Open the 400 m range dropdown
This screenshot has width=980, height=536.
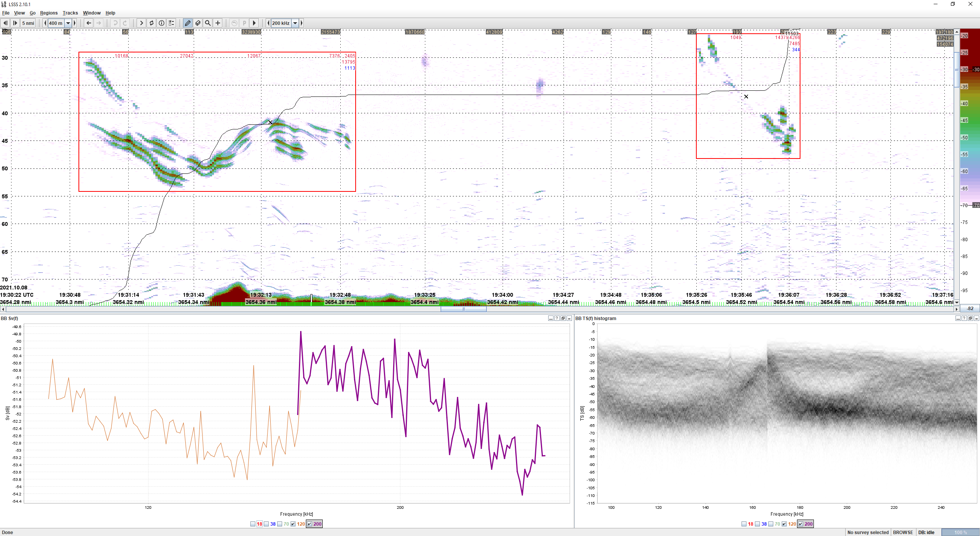(68, 23)
